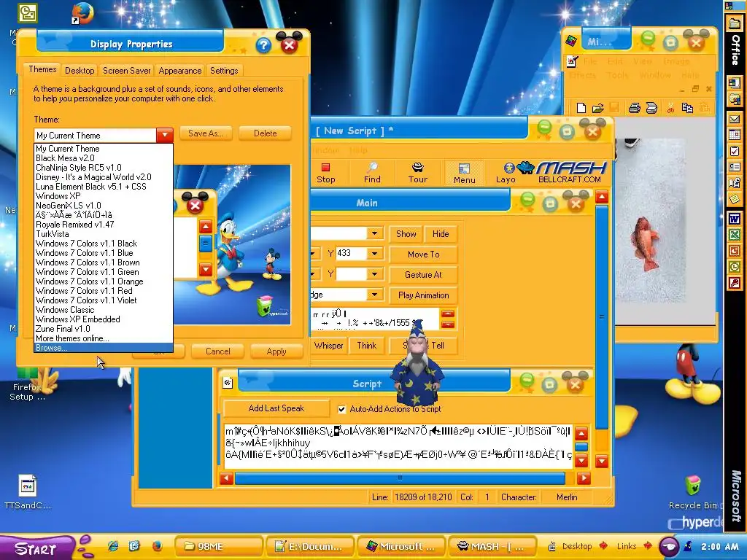
Task: Click the envelope New Message icon on Office bar
Action: pos(735,118)
